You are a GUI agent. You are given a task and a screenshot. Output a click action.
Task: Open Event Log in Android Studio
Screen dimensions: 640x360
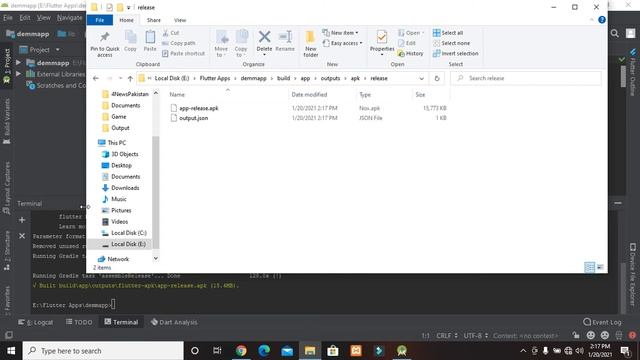click(x=602, y=322)
